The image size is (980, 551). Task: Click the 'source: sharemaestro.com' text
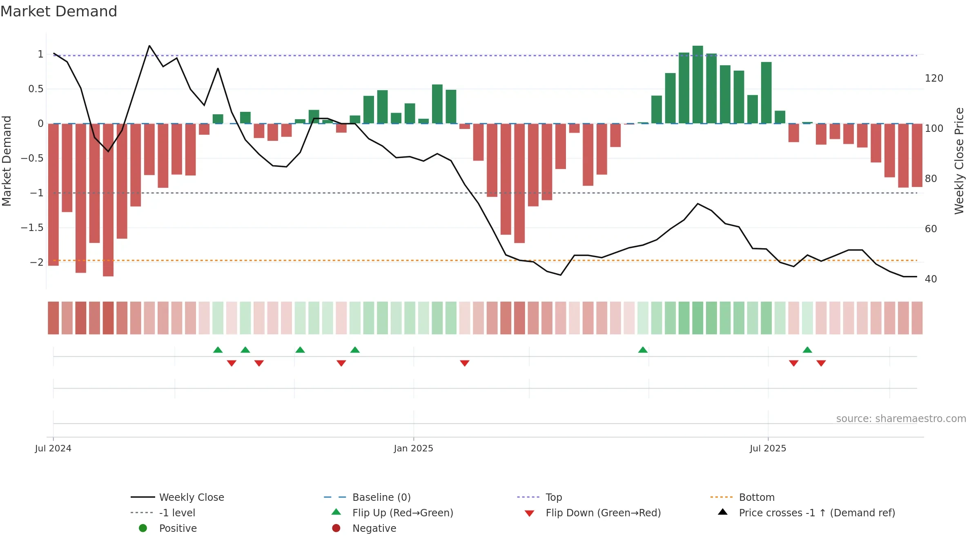point(901,419)
